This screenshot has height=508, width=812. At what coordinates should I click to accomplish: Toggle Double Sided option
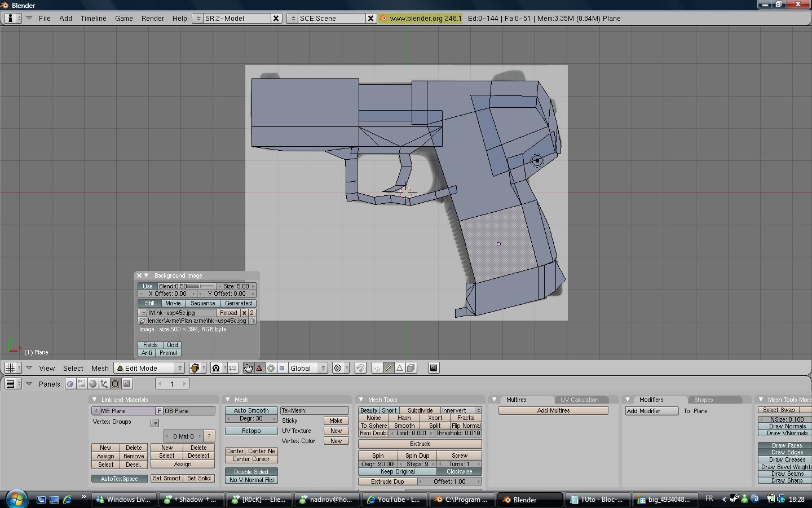[251, 472]
